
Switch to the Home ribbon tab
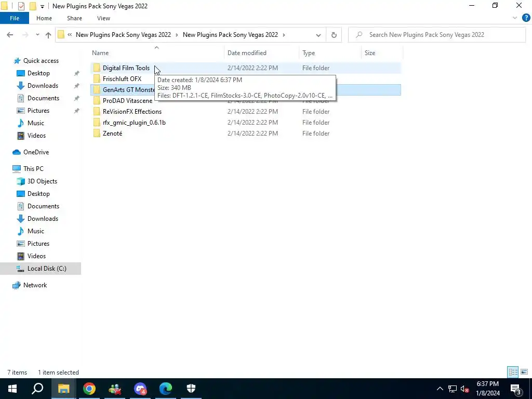(x=44, y=18)
